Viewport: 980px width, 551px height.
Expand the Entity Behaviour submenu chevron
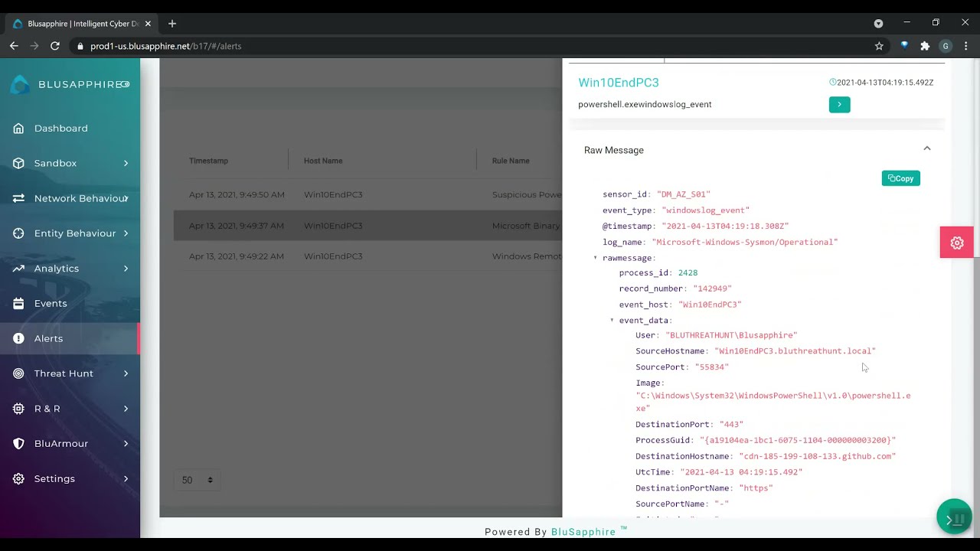point(126,233)
